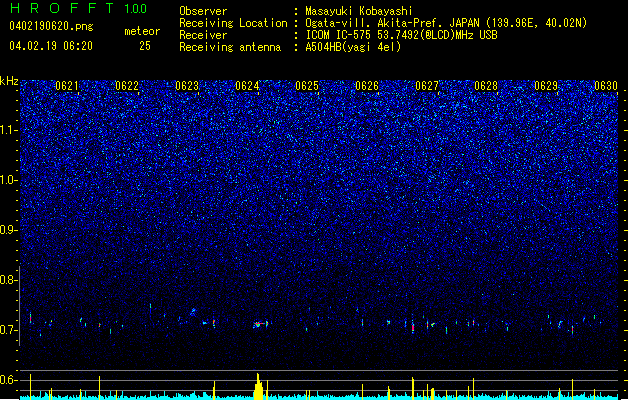Viewport: 629px width, 400px height.
Task: Click the 0627 time marker
Action: coord(427,86)
